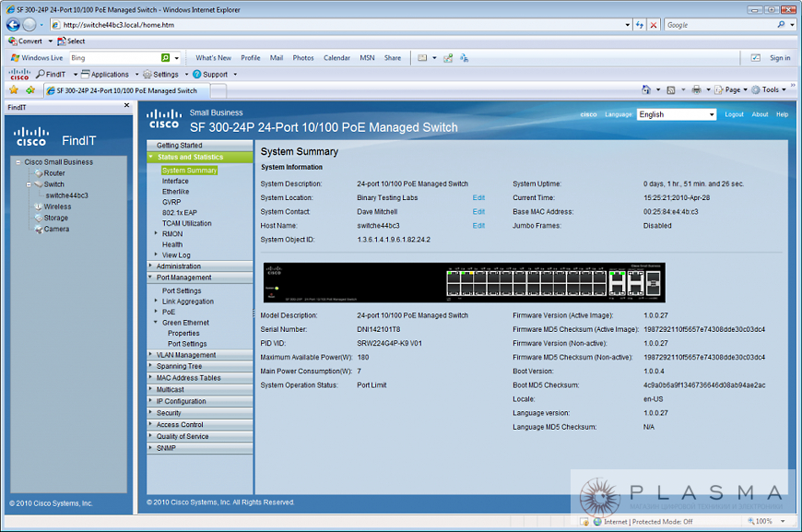Select Storage in the FindIT tree
802x532 pixels.
coord(55,218)
